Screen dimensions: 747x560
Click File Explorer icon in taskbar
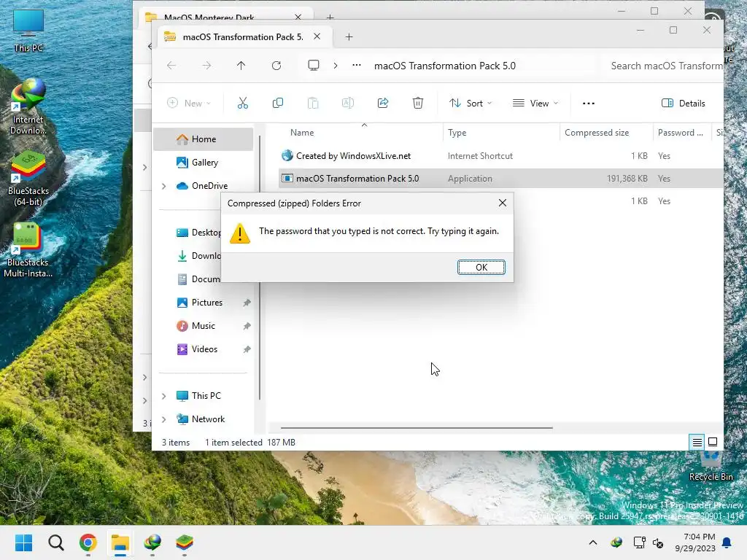(x=120, y=542)
